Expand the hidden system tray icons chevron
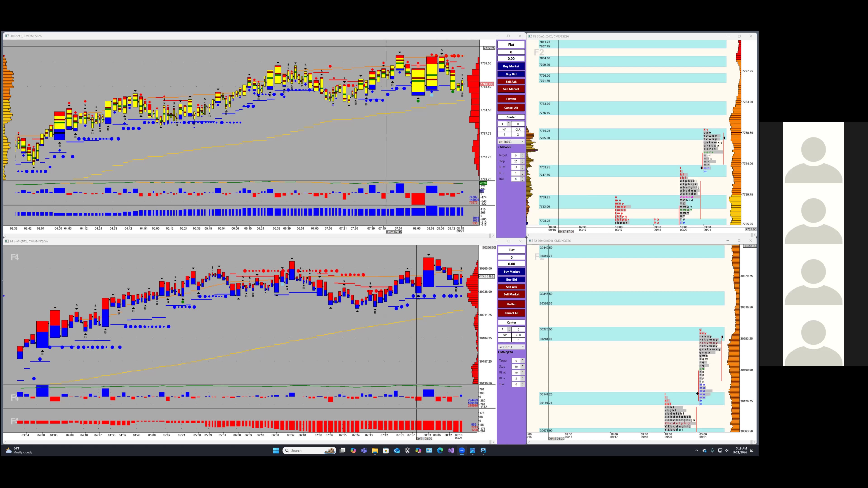 click(x=696, y=451)
